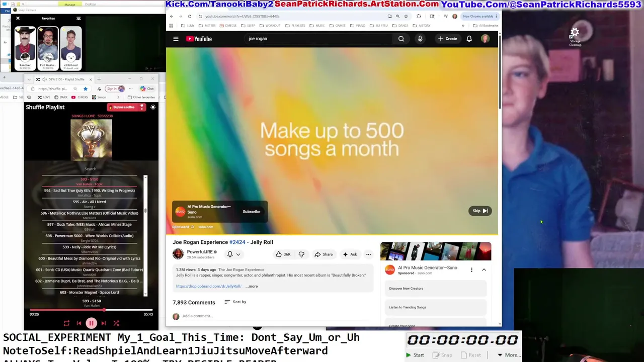Open the Edge Copilot Chat button
The width and height of the screenshot is (644, 362).
[147, 88]
